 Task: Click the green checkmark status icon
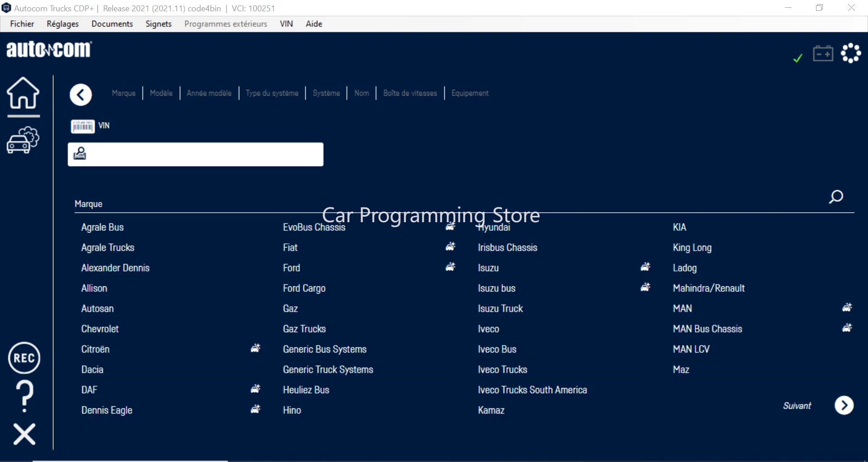click(798, 58)
